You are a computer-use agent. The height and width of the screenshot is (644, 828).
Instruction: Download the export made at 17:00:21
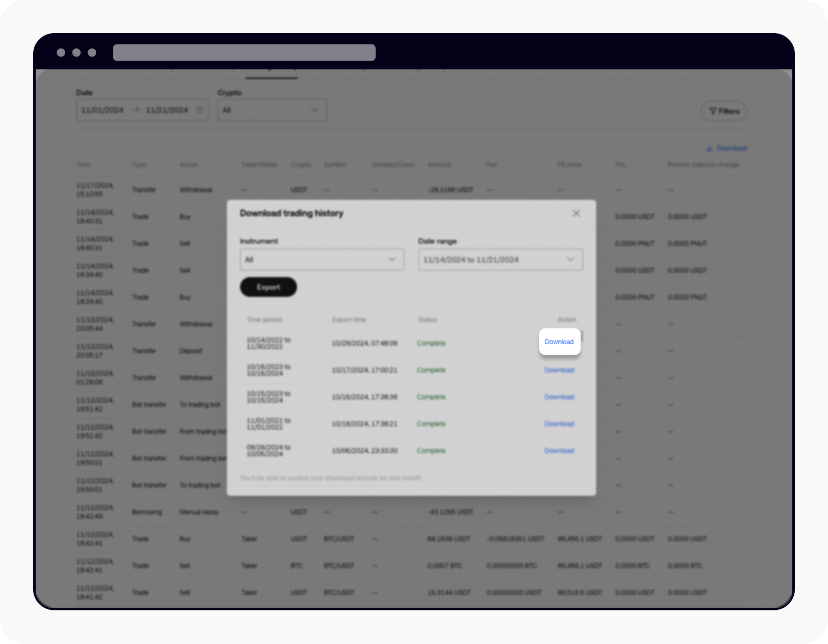(x=559, y=370)
